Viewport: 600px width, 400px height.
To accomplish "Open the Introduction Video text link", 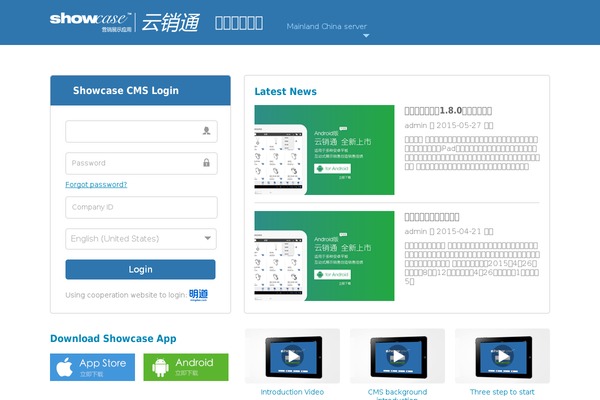I will pyautogui.click(x=292, y=392).
